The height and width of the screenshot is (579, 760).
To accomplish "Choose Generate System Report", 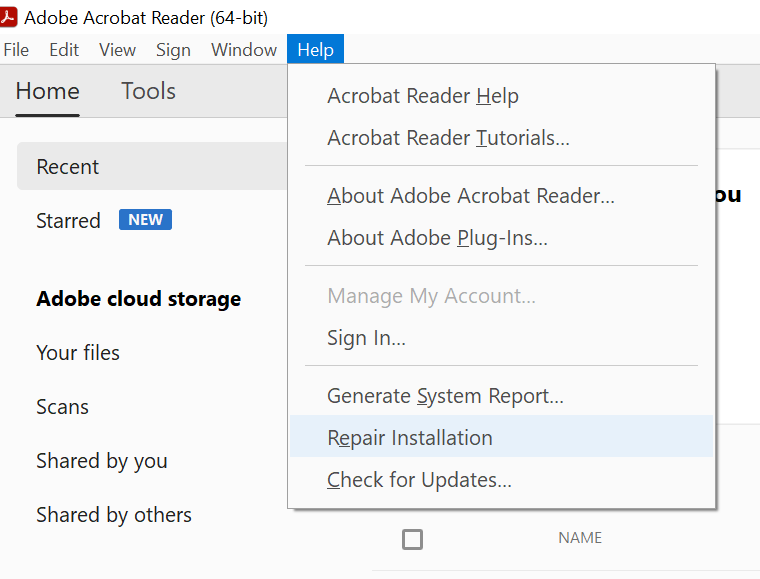I will click(445, 396).
